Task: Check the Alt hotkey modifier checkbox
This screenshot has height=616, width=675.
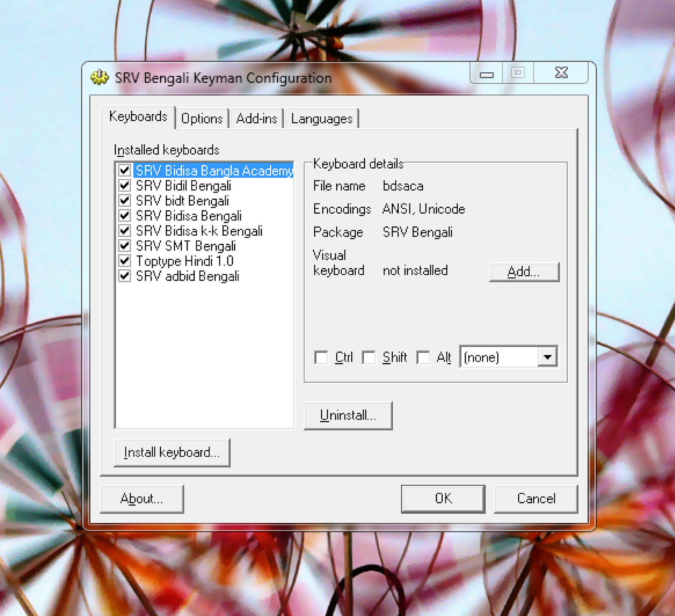Action: pyautogui.click(x=423, y=358)
